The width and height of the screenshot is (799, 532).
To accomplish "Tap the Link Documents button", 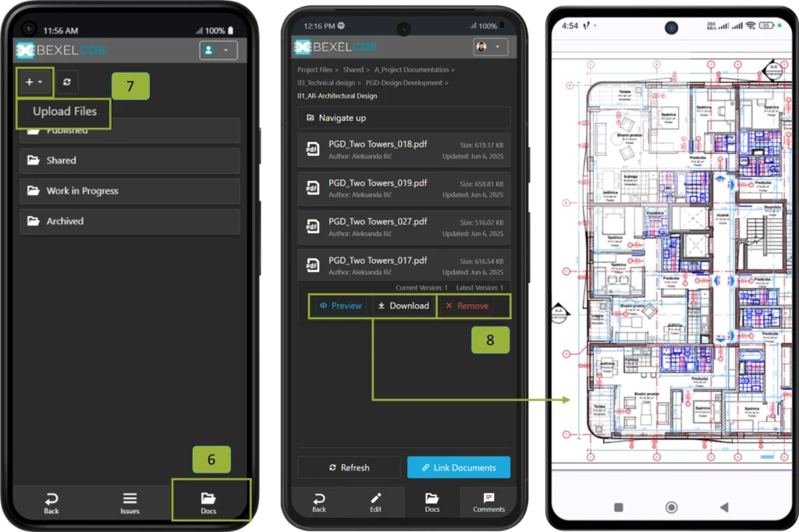I will (458, 467).
